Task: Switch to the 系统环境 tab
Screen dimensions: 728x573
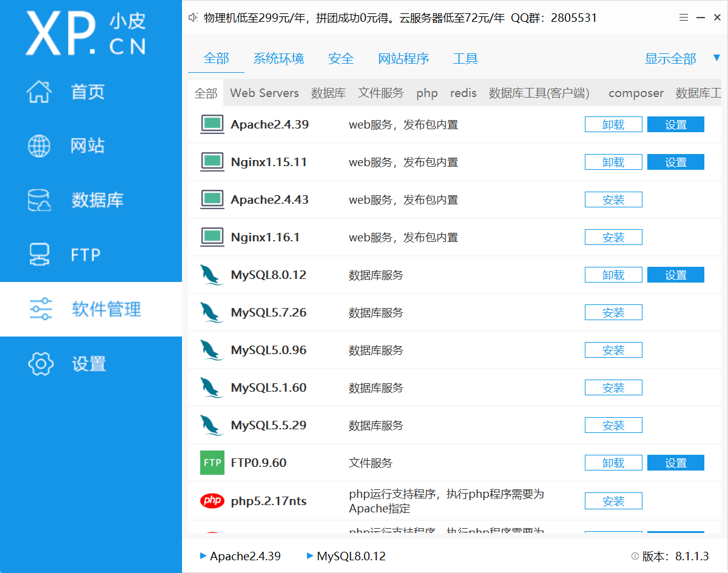Action: pos(278,59)
